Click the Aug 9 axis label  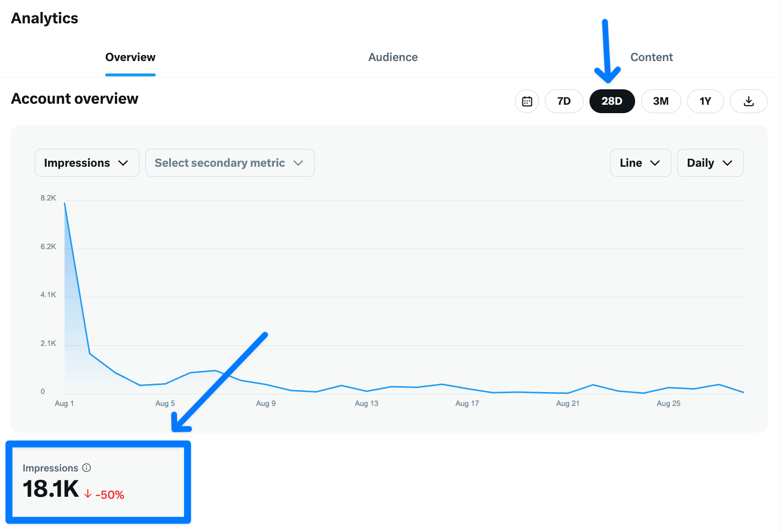[x=266, y=403]
